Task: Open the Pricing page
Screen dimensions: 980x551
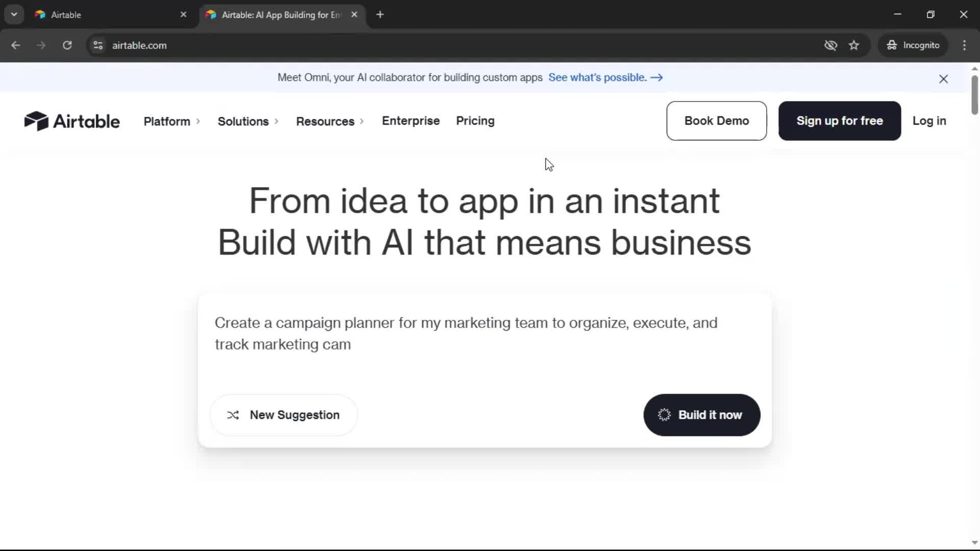Action: [x=475, y=121]
